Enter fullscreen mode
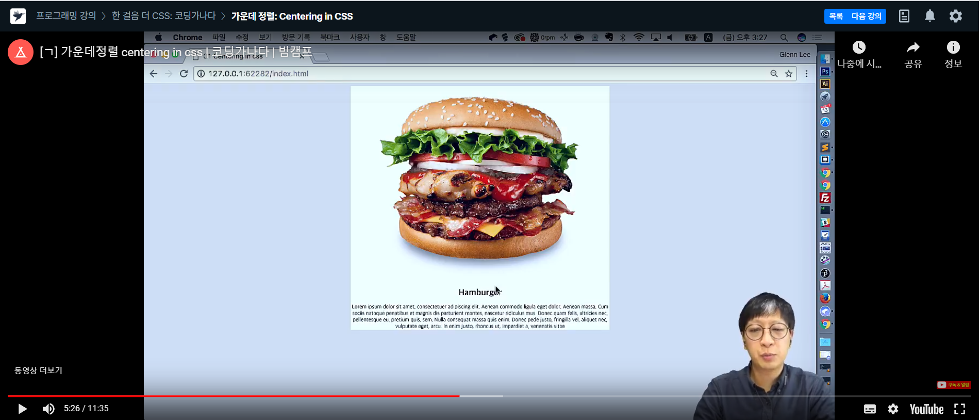This screenshot has height=420, width=980. pos(959,409)
